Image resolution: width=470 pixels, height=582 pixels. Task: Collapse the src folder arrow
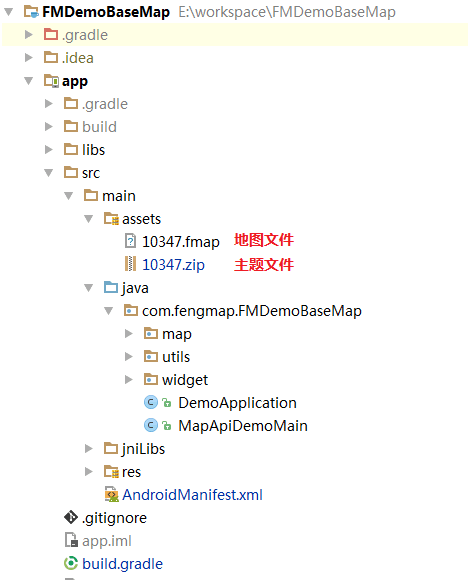pos(49,173)
